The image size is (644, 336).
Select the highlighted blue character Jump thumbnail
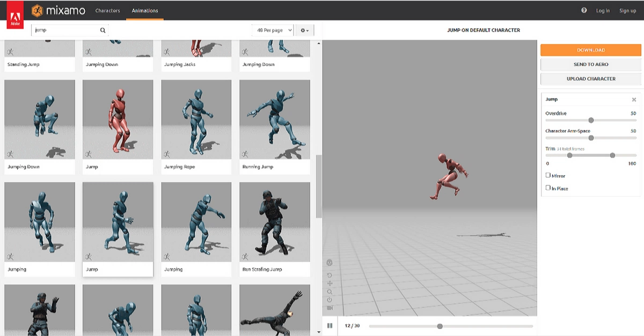click(118, 222)
